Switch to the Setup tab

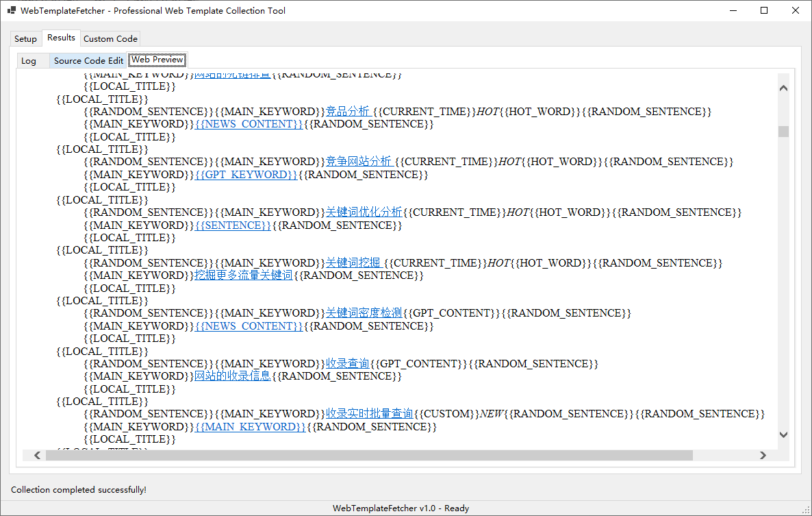[25, 38]
